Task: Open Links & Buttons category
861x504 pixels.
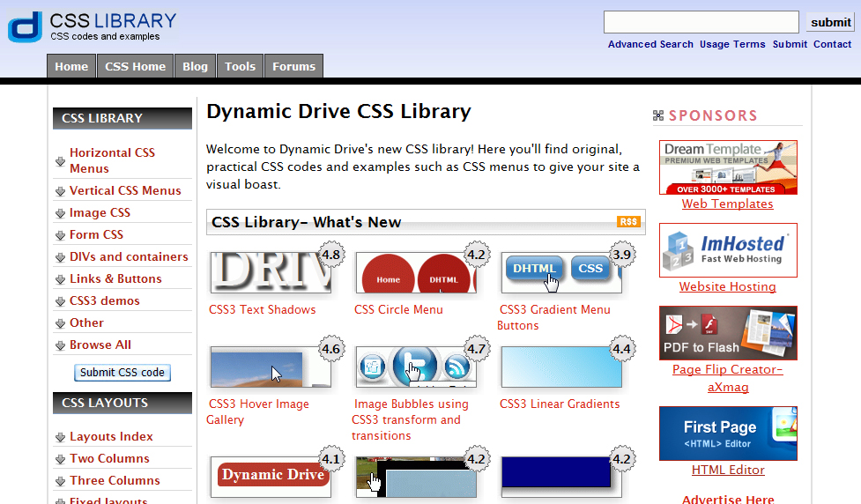Action: (115, 278)
